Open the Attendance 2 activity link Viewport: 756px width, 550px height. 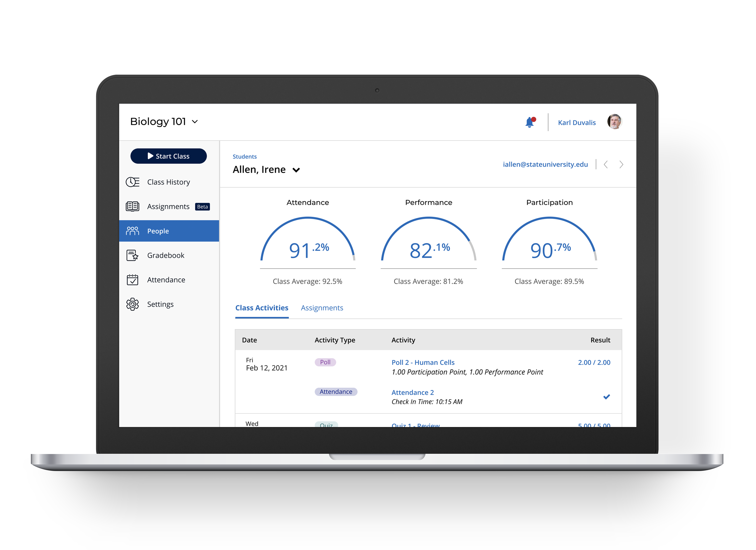[413, 393]
